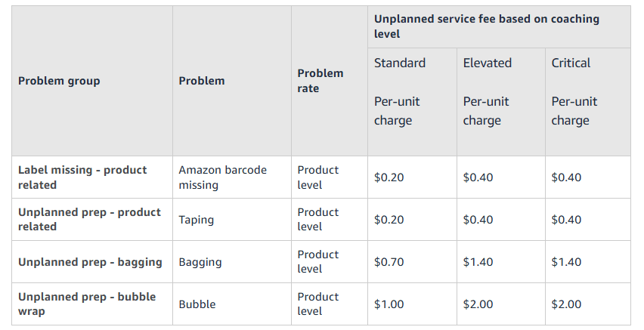Select the Taping problem cell
Screen dimensions: 644x330
(197, 220)
